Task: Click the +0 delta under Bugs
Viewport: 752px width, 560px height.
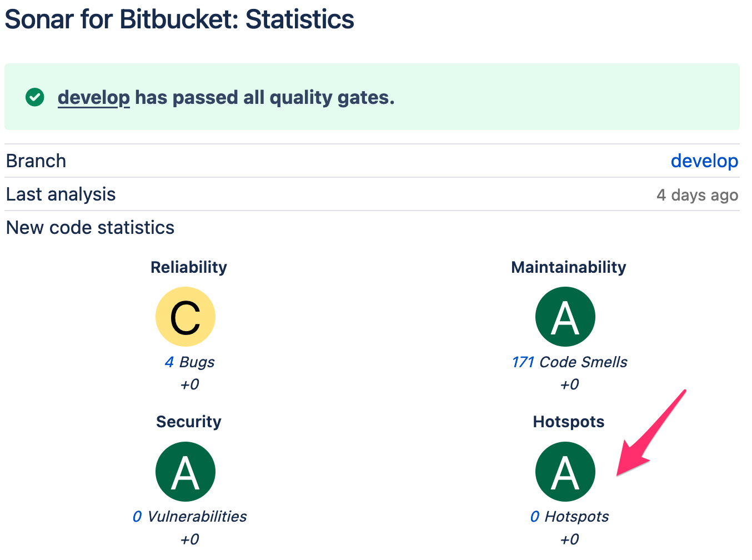Action: coord(189,384)
